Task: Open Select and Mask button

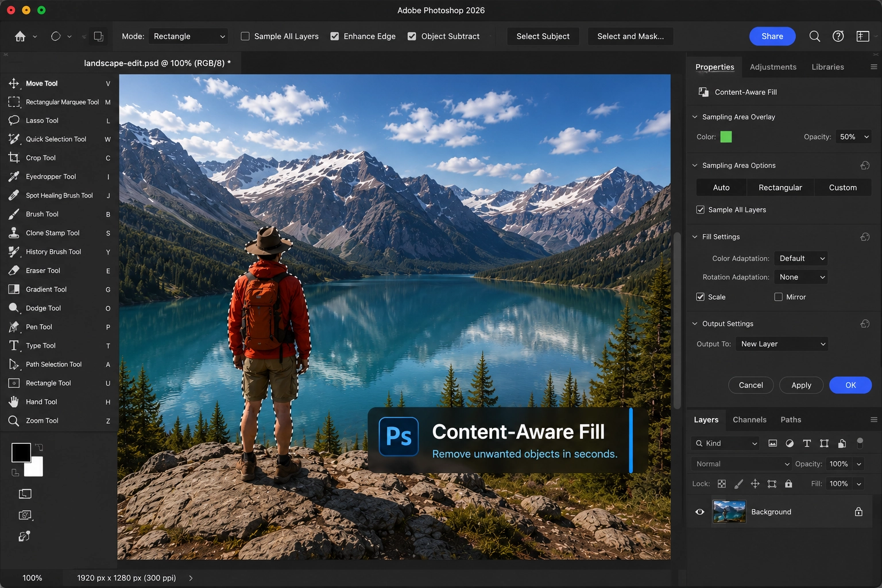Action: pos(630,36)
